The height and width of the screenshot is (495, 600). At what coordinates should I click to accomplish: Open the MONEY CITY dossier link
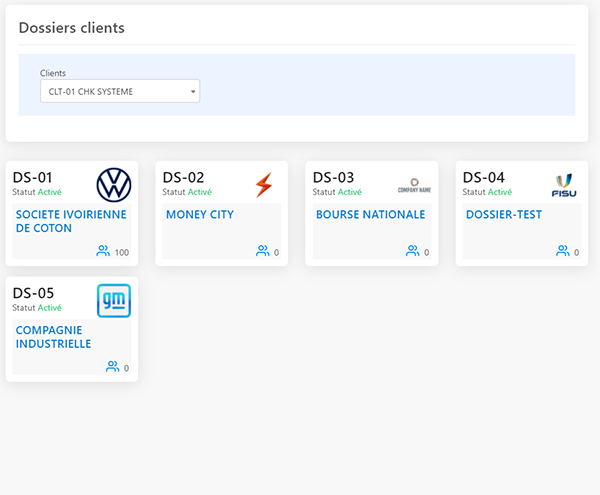coord(200,215)
